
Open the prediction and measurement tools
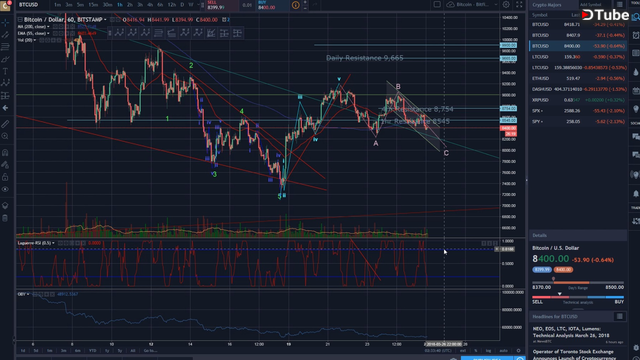pyautogui.click(x=5, y=96)
